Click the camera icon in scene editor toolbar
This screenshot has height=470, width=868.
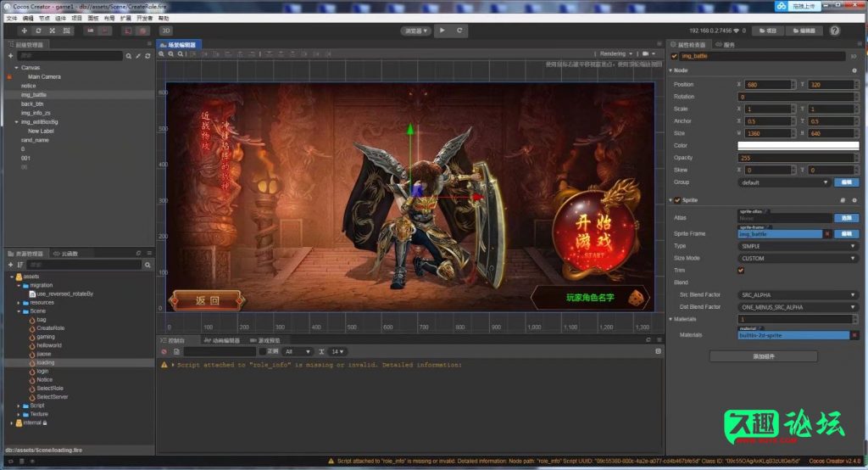645,53
